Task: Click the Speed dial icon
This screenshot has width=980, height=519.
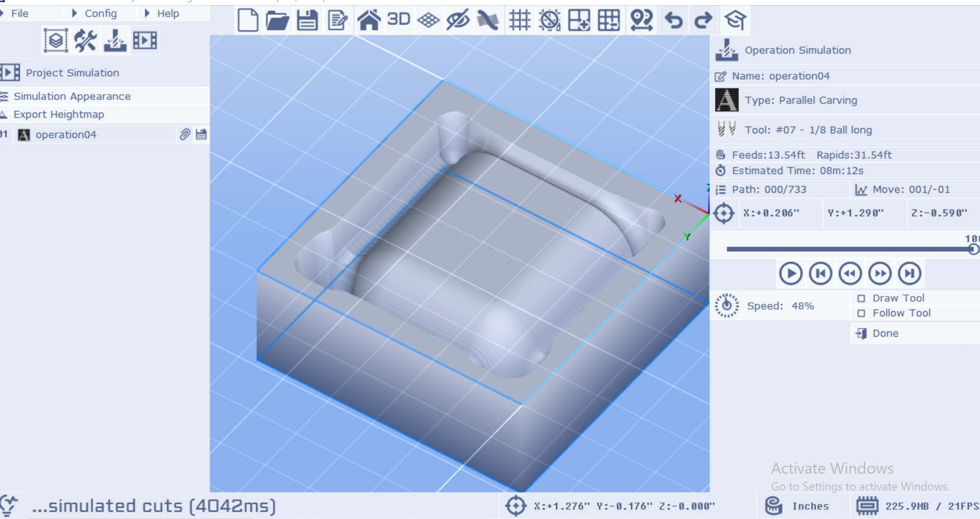Action: click(x=726, y=306)
